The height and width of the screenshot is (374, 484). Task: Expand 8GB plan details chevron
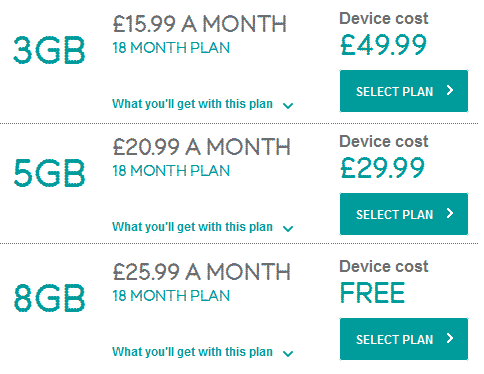(288, 354)
